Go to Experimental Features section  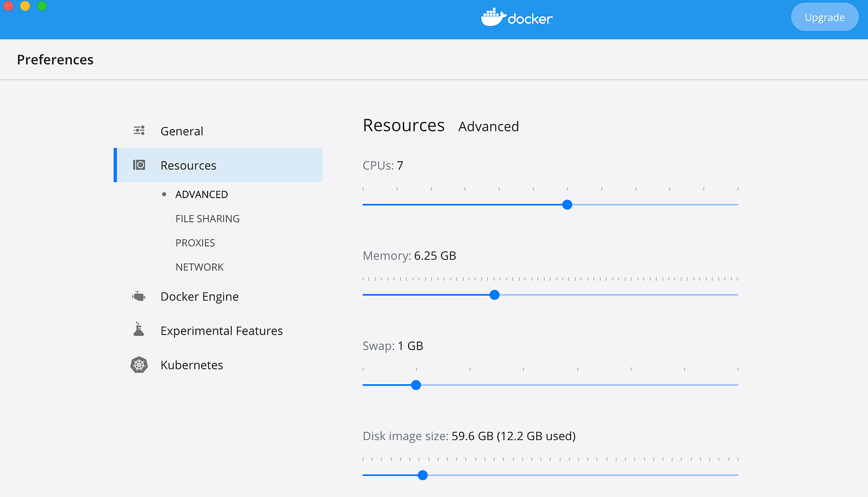click(x=221, y=331)
